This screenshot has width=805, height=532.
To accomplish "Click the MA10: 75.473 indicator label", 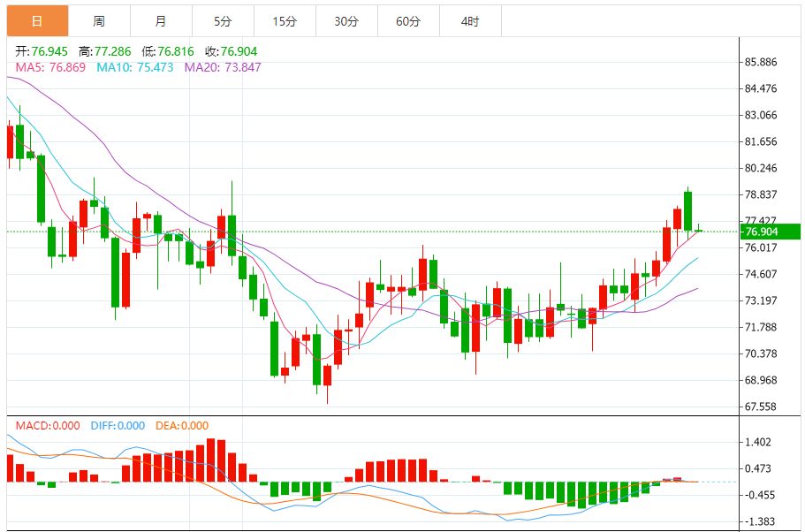I will click(x=135, y=67).
